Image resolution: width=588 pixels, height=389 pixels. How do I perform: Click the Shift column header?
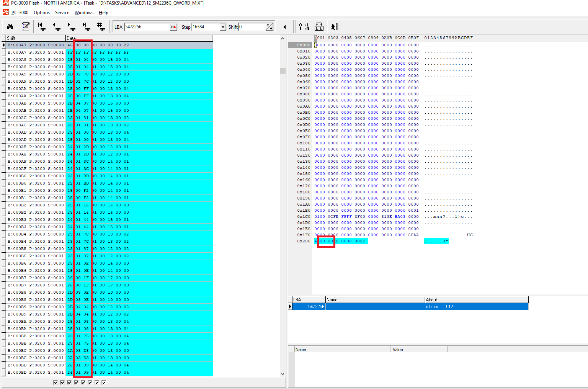coord(36,38)
